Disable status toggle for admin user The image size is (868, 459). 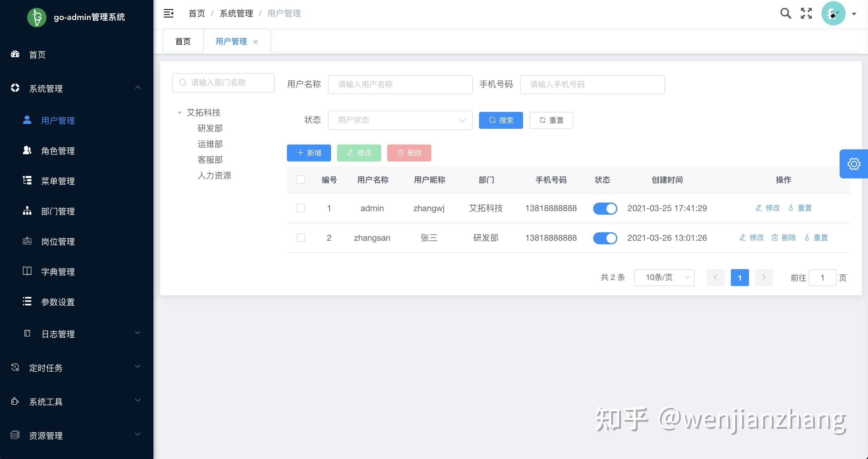click(x=605, y=208)
